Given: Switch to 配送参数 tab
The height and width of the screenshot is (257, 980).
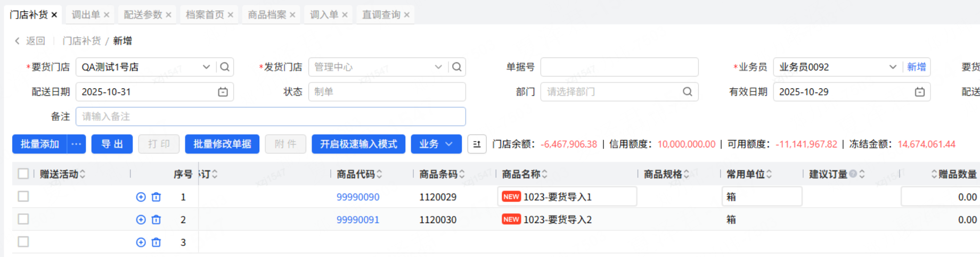Looking at the screenshot, I should [x=143, y=15].
